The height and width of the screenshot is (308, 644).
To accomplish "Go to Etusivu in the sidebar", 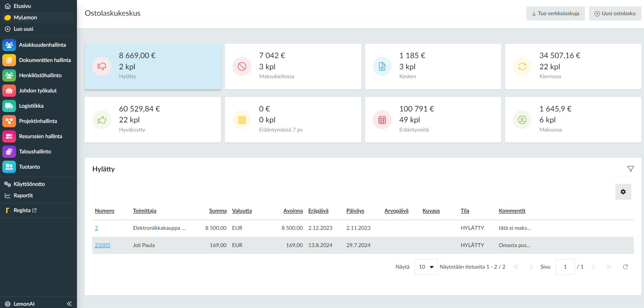I will (22, 6).
